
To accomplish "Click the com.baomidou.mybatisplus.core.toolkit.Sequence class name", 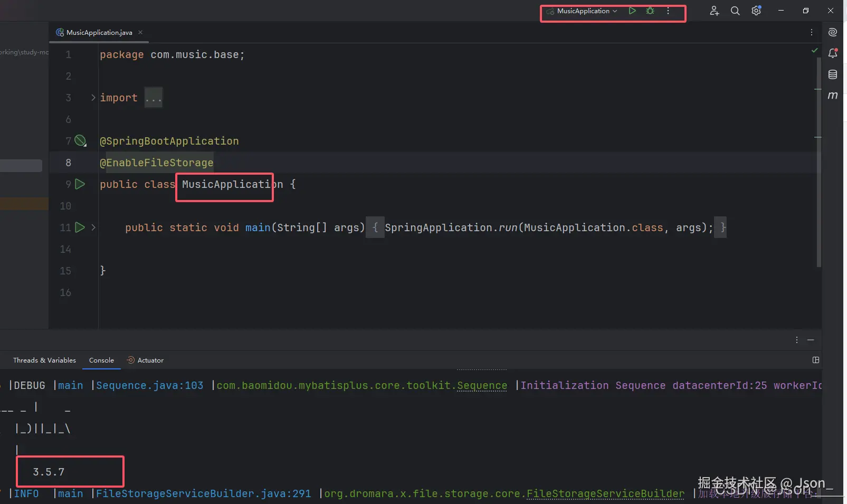I will click(362, 385).
